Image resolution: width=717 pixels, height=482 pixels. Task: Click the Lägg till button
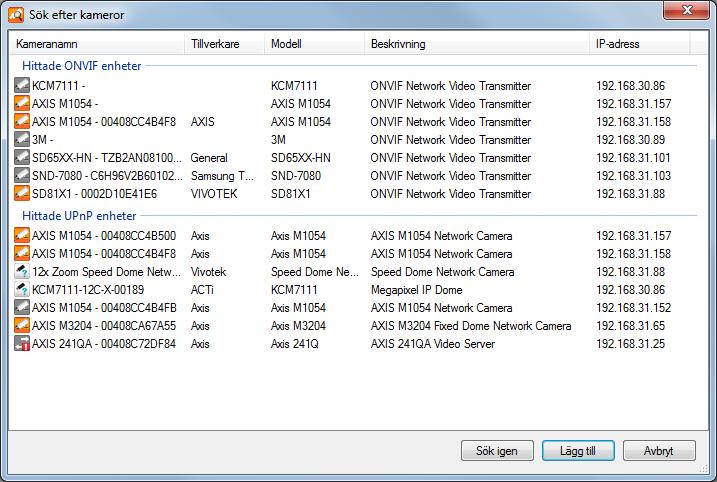[x=578, y=451]
